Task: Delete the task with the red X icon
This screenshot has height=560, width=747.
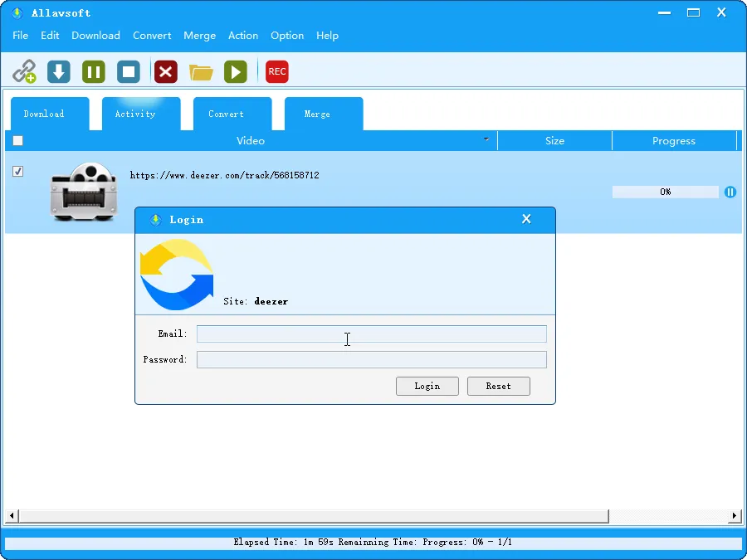Action: click(x=166, y=72)
